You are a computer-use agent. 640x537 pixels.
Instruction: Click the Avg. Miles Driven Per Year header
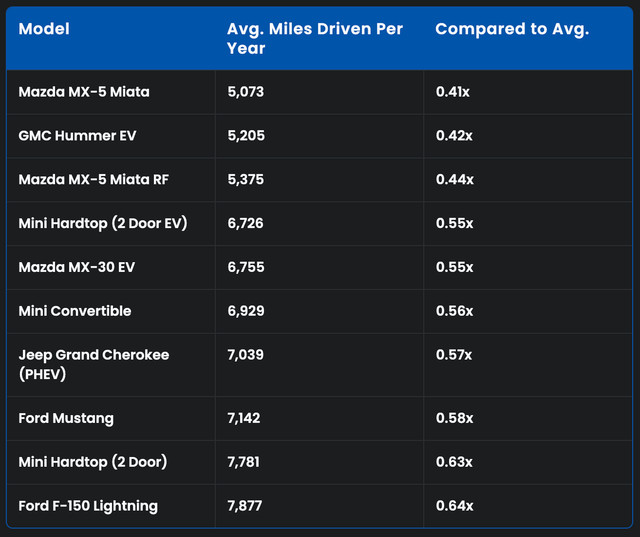pos(313,39)
